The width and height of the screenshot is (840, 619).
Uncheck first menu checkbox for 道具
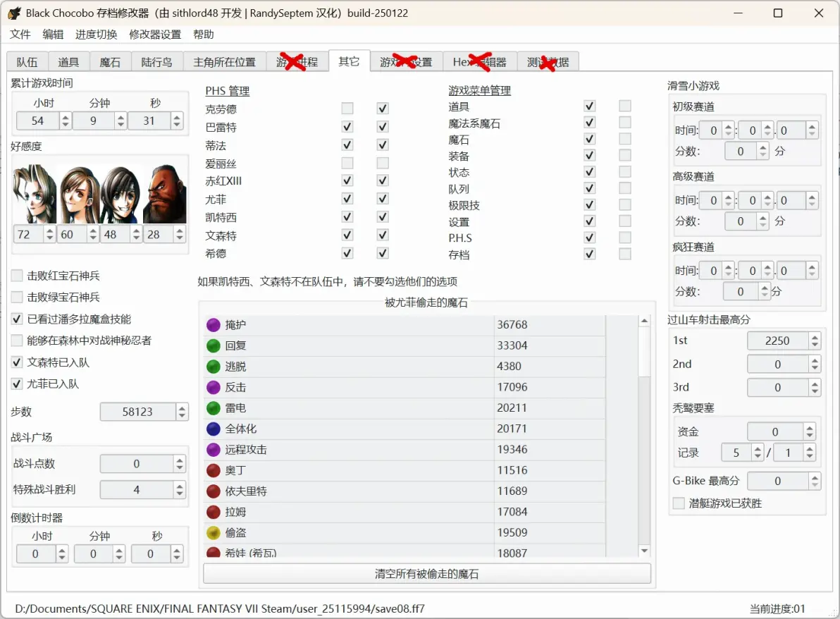[589, 106]
